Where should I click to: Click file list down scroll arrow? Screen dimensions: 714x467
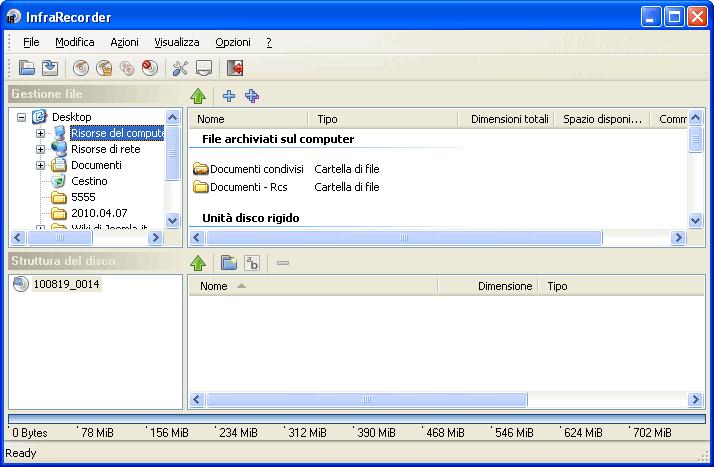pos(695,221)
